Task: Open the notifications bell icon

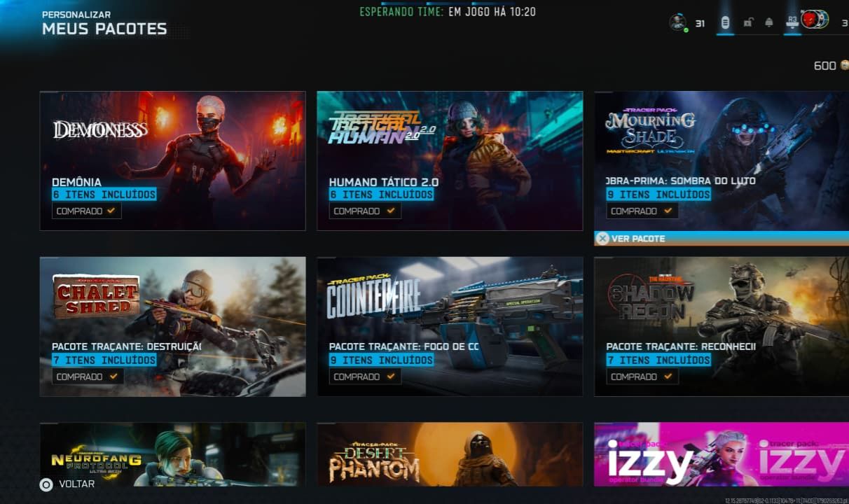Action: point(769,23)
